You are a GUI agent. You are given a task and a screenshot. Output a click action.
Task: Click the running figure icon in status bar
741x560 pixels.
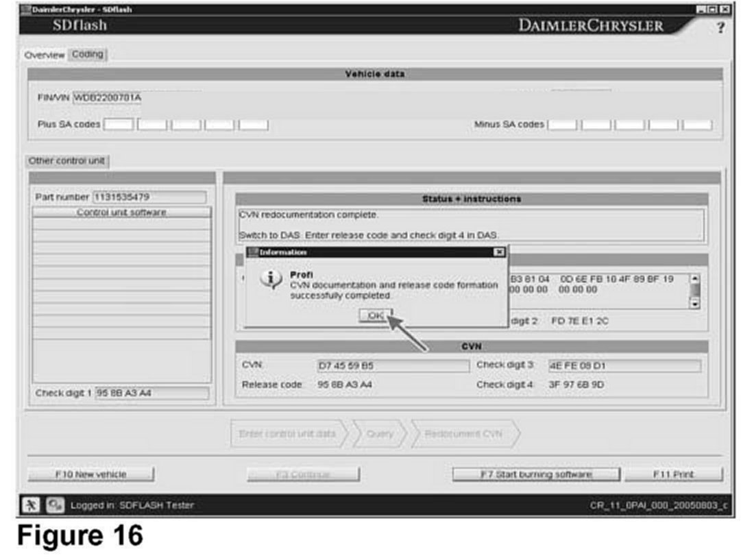click(32, 505)
